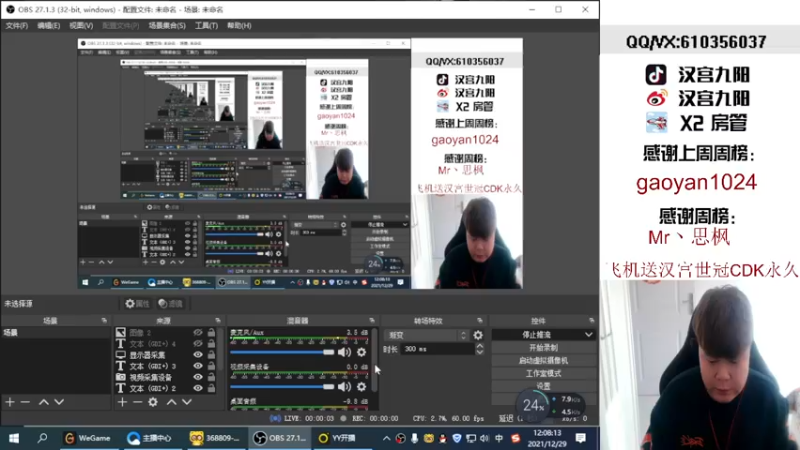The width and height of the screenshot is (800, 450).
Task: Toggle lock on 视频采集设备 source
Action: [x=211, y=377]
